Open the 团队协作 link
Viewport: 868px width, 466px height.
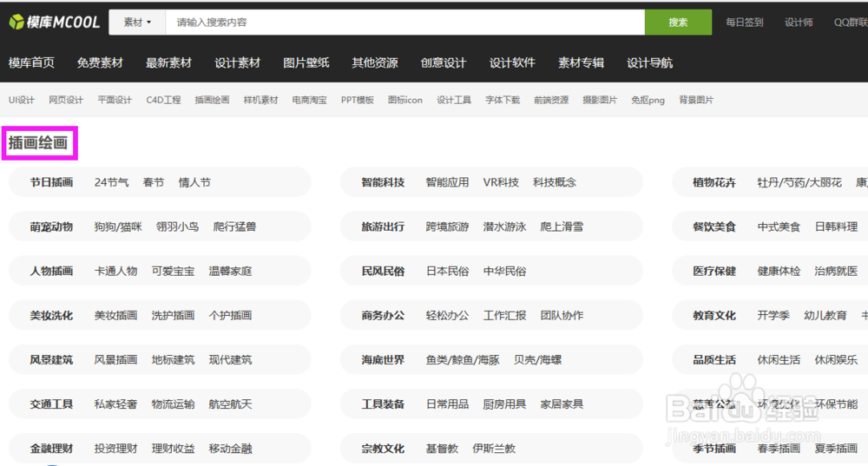(x=562, y=316)
